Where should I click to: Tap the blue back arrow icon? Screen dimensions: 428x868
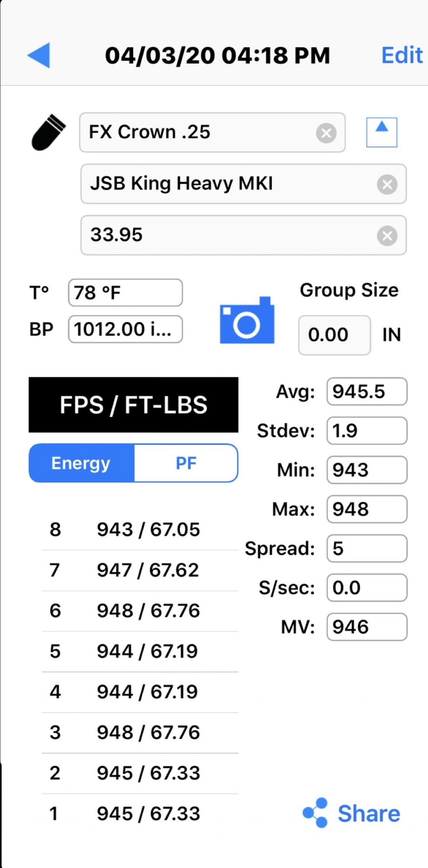39,55
